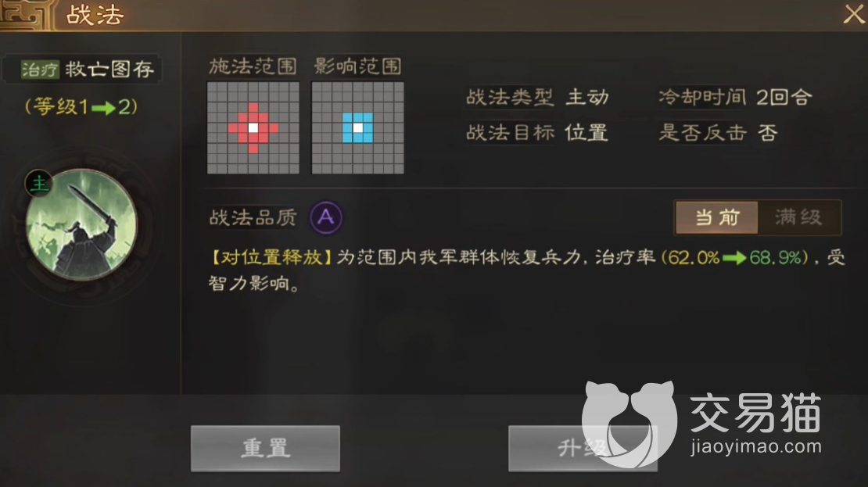Click the 对位置释放 description text
Viewport: 868px width, 487px height.
click(271, 257)
